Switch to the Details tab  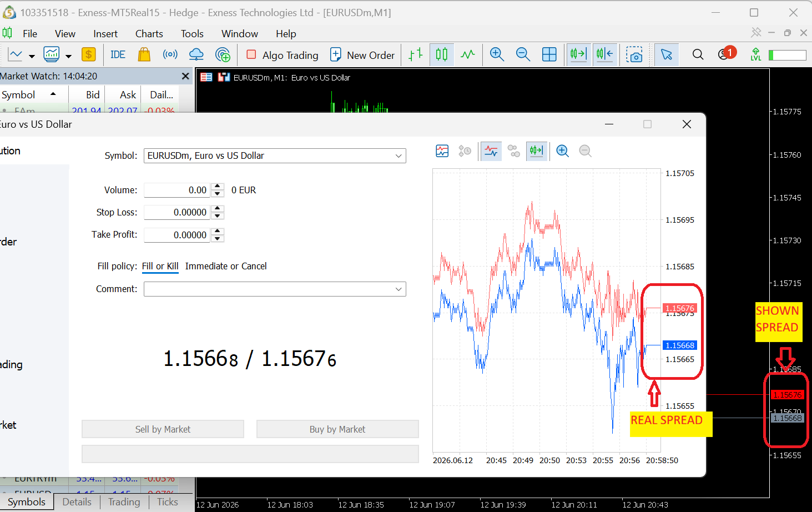77,502
